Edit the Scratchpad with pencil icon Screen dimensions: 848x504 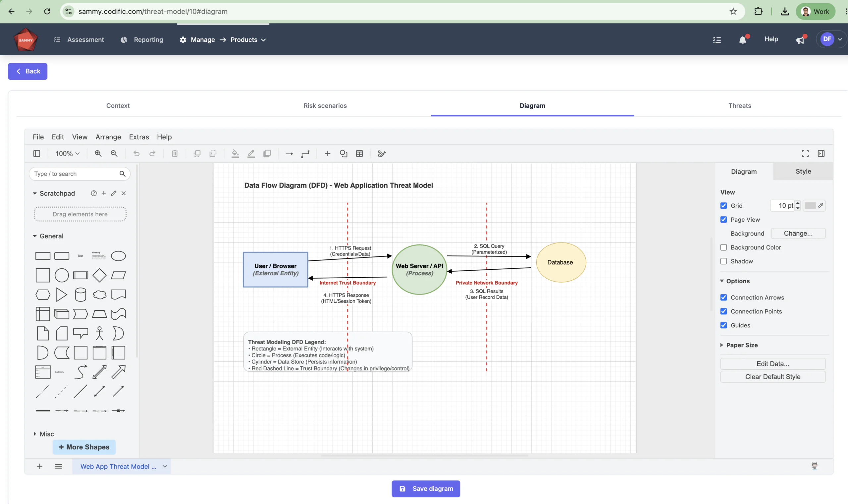[114, 193]
